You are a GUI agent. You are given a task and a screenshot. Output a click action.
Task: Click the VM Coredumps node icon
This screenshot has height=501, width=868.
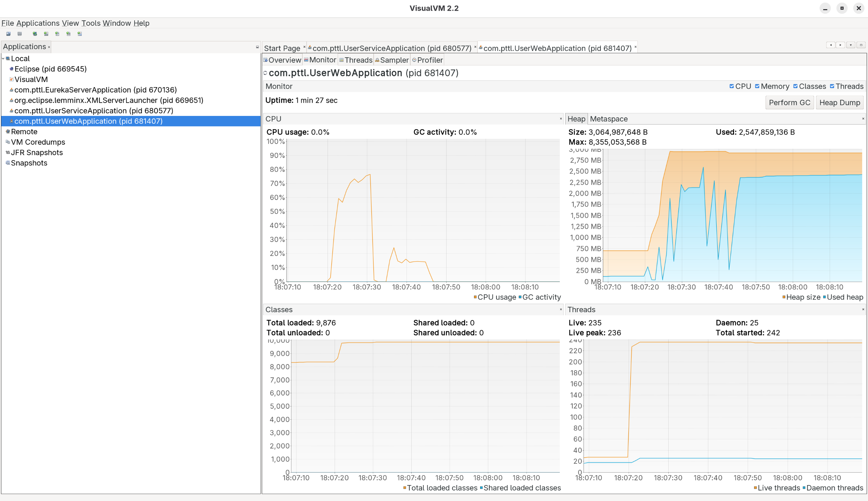tap(8, 142)
